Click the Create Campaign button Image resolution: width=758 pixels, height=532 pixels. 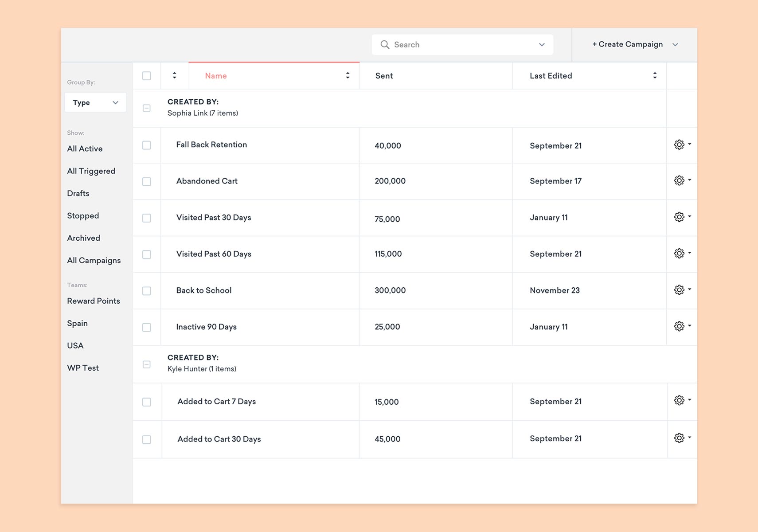(628, 44)
